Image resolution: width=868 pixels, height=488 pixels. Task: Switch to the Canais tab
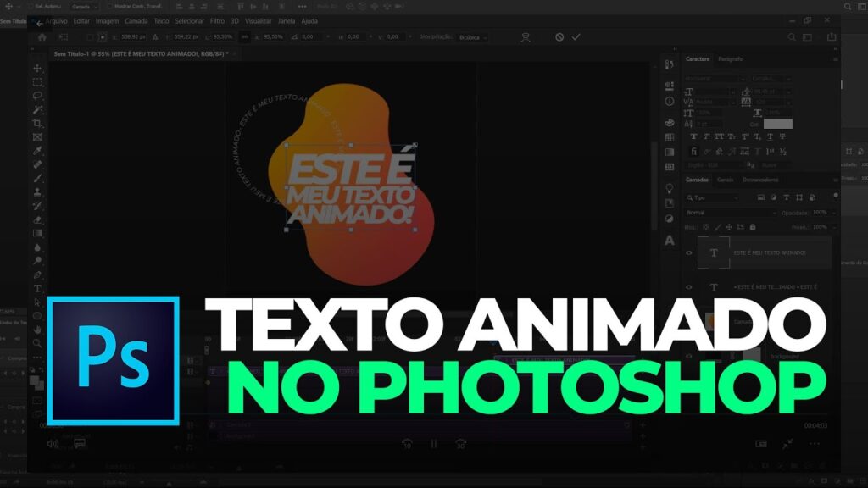pyautogui.click(x=726, y=180)
